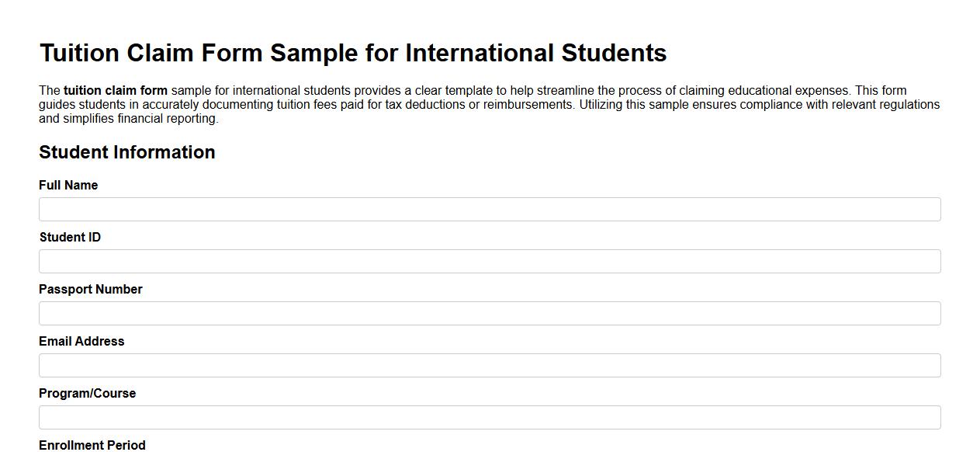980x452 pixels.
Task: Click the Full Name label
Action: tap(68, 185)
